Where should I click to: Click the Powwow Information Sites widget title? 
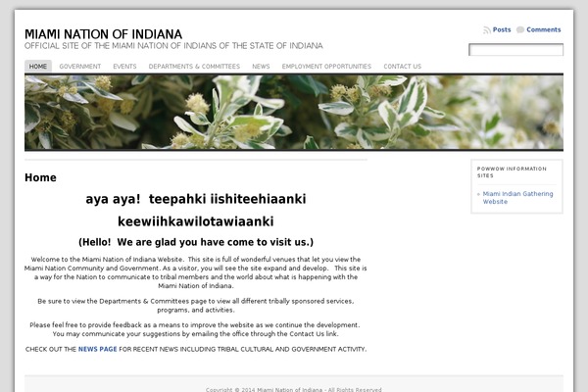pyautogui.click(x=512, y=172)
